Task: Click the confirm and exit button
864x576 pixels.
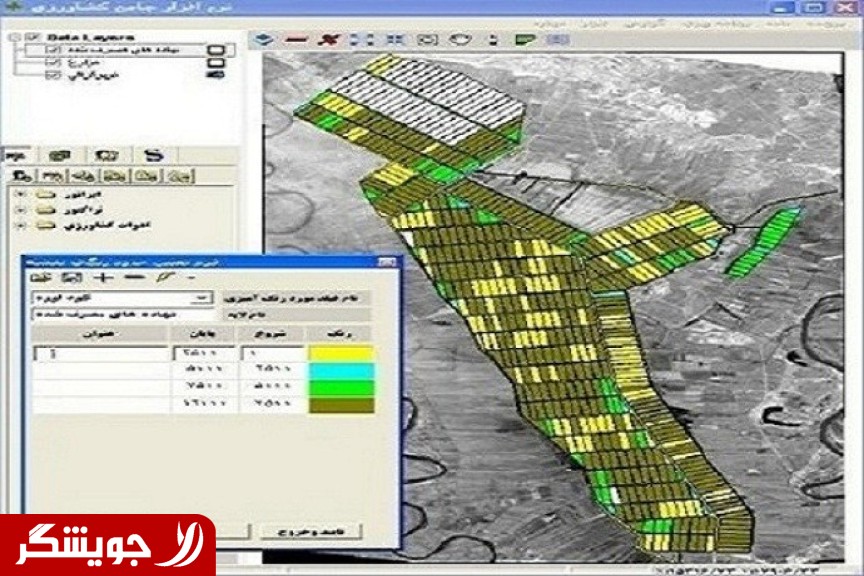Action: click(x=311, y=530)
